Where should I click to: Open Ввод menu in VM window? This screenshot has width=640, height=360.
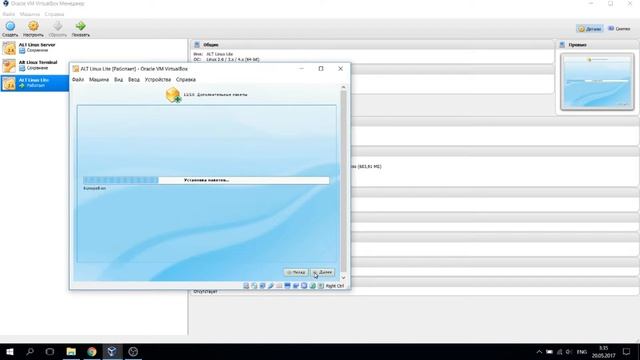pos(134,80)
